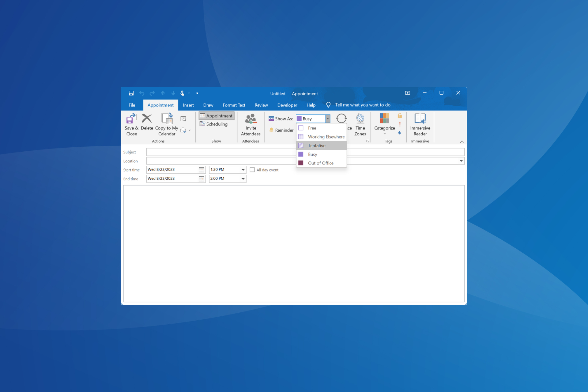588x392 pixels.
Task: Click the Recurrence (sync) icon
Action: click(x=342, y=118)
